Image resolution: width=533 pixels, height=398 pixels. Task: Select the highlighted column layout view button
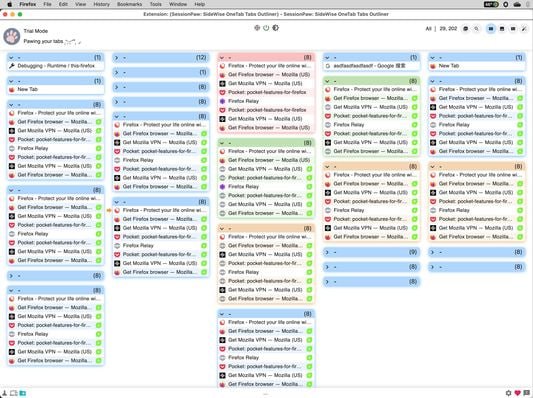(x=491, y=29)
